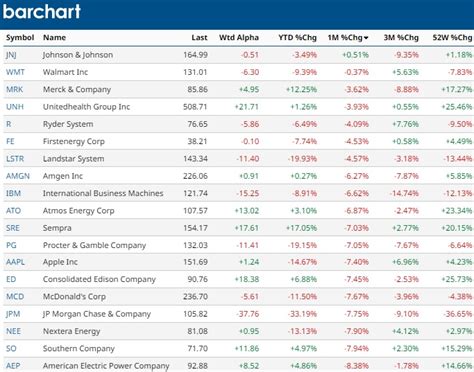Open the NEE symbol link
This screenshot has height=372, width=474.
[13, 331]
